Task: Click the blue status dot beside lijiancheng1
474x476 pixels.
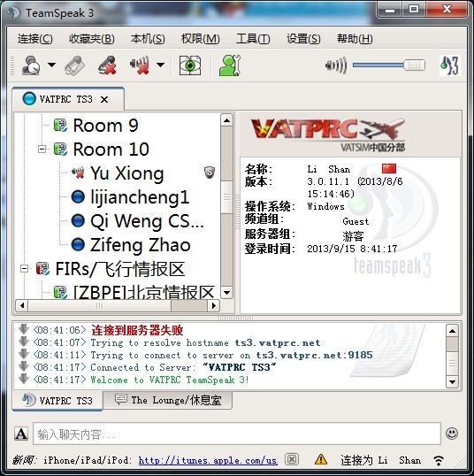Action: 78,196
